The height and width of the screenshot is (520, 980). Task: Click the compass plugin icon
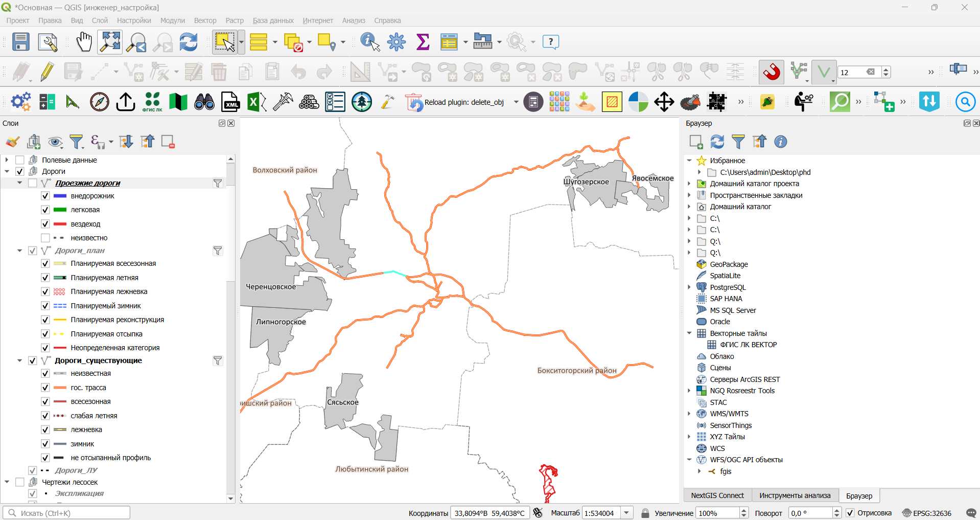[x=100, y=102]
